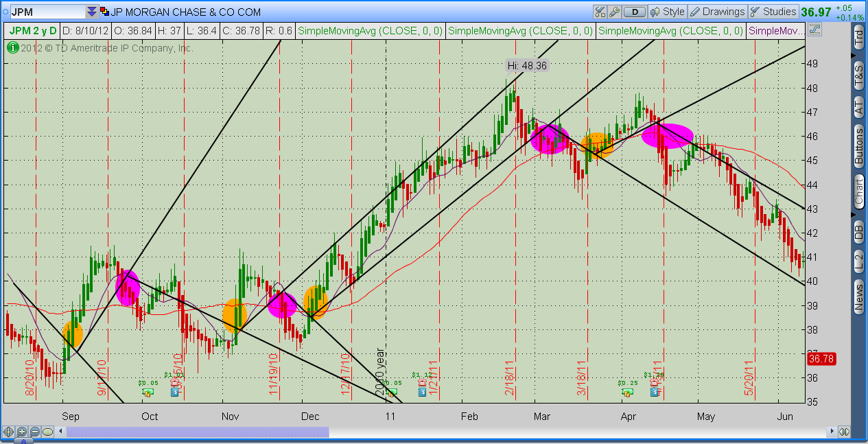Click the 'JPM 2 y D' header label
The image size is (868, 444).
click(32, 31)
